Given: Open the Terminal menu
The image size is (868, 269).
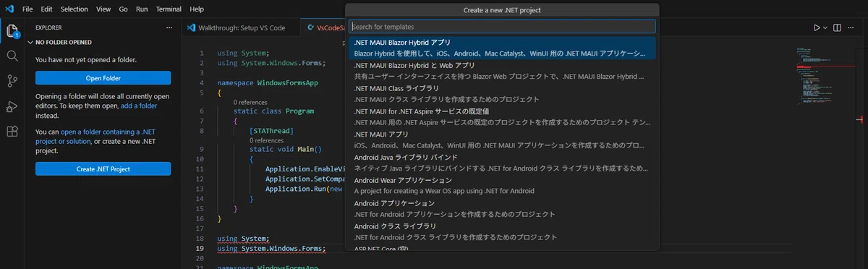Looking at the screenshot, I should [x=169, y=9].
